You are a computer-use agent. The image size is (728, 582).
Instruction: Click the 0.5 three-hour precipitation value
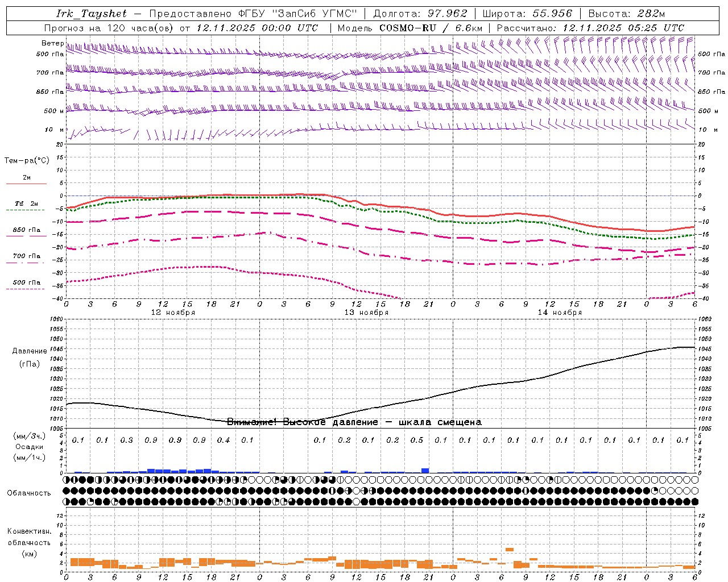(x=417, y=440)
